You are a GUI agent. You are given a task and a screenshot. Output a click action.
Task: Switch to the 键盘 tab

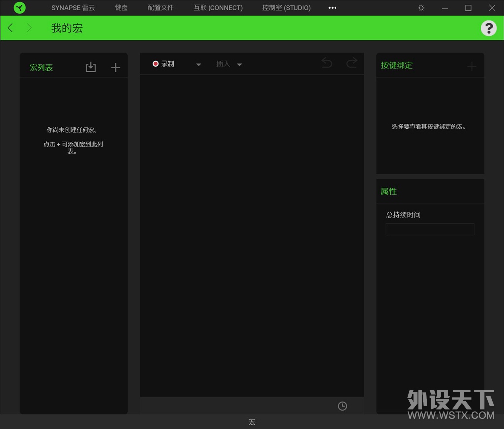121,8
